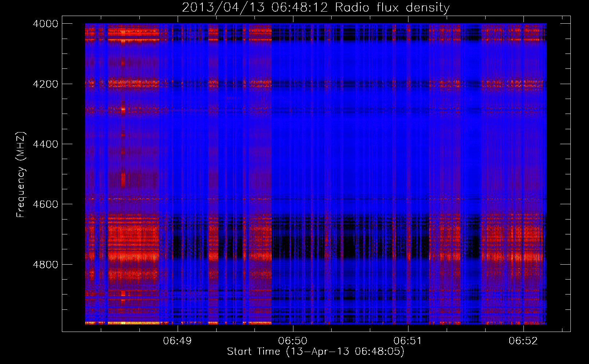Viewport: 589px width, 364px height.
Task: Click the "Start Time (13-Apr-13 06:48:05)" axis caption
Action: click(x=316, y=352)
